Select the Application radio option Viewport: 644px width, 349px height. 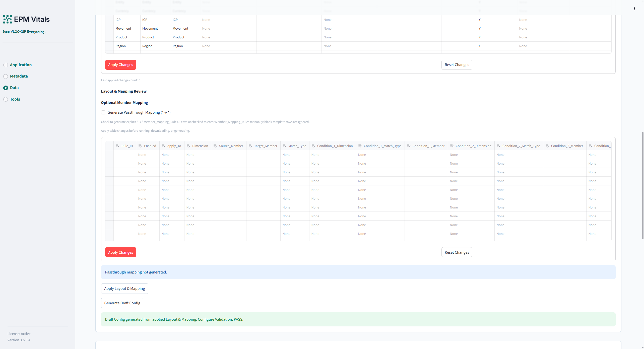pos(6,65)
